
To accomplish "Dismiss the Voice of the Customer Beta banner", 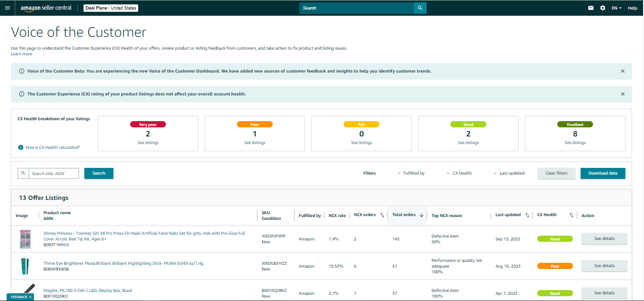I will pyautogui.click(x=623, y=71).
